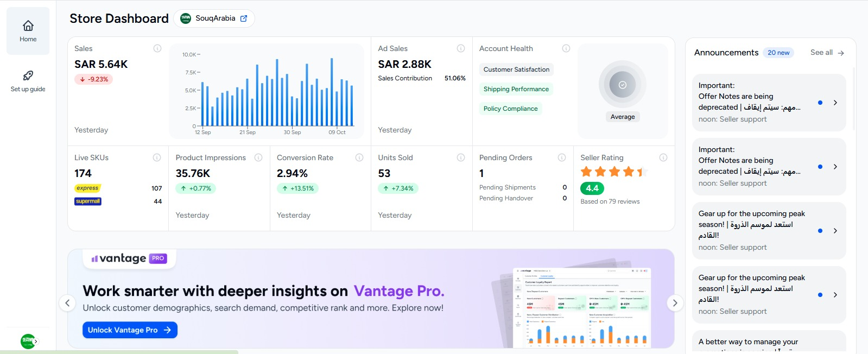Image resolution: width=868 pixels, height=354 pixels.
Task: Click the +0.77% impressions change badge
Action: 195,188
